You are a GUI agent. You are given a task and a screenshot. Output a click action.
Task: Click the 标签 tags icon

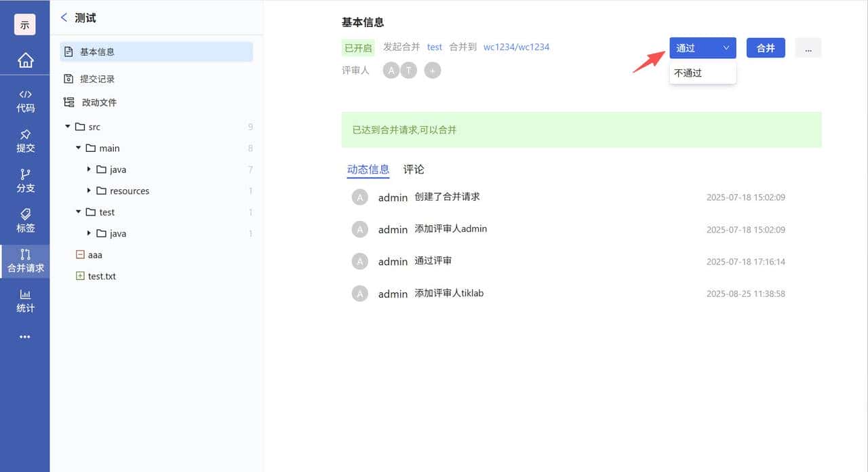25,222
